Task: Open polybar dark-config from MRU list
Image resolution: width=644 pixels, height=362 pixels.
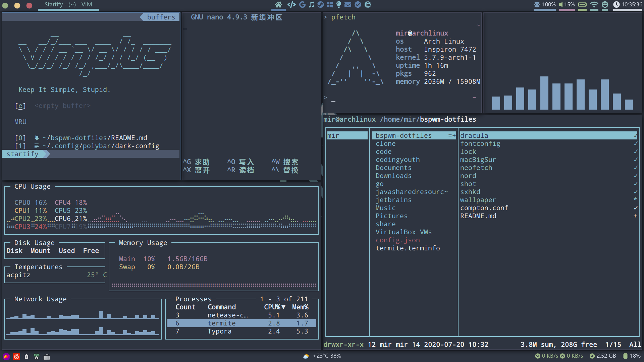Action: (x=101, y=146)
